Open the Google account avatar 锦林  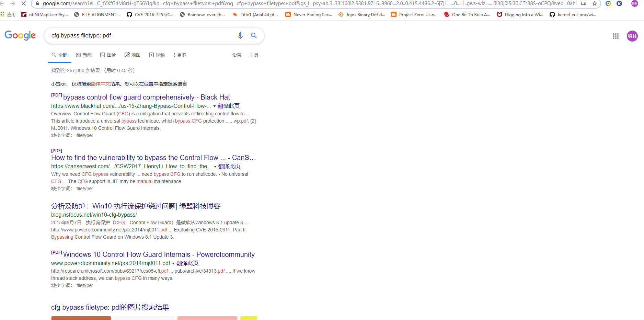tap(632, 36)
